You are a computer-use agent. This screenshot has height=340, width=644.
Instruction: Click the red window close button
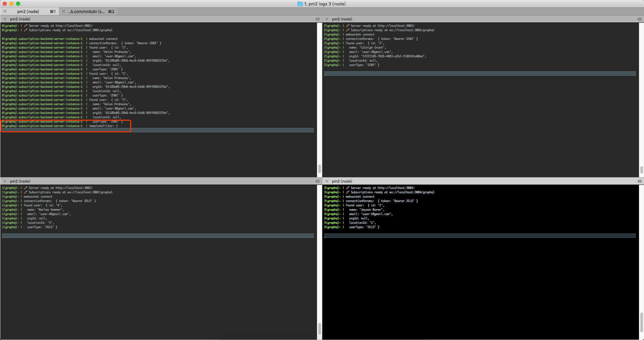[5, 4]
